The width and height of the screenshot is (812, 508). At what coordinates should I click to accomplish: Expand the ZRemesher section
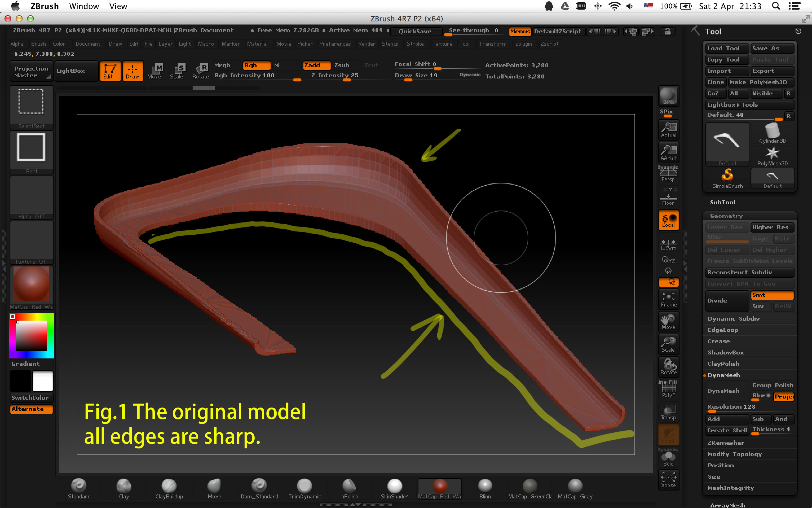(726, 443)
